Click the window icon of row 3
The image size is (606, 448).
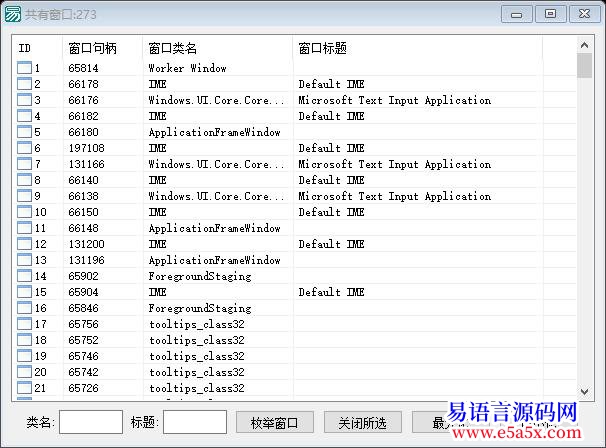tap(24, 100)
